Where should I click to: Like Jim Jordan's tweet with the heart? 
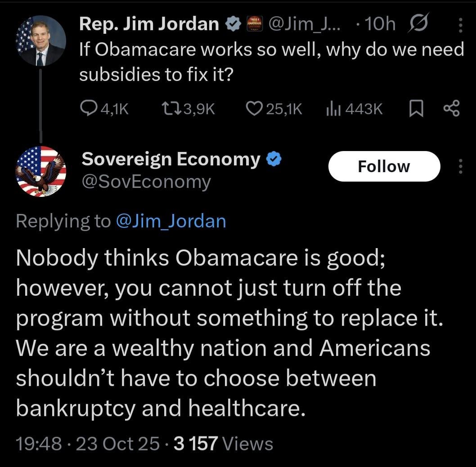click(x=255, y=108)
